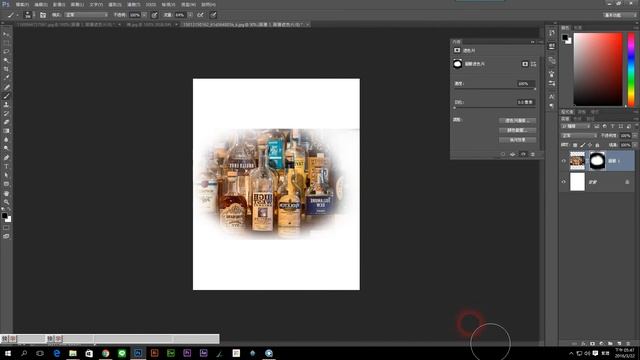
Task: Toggle the lock all padlock in Layers
Action: [598, 145]
